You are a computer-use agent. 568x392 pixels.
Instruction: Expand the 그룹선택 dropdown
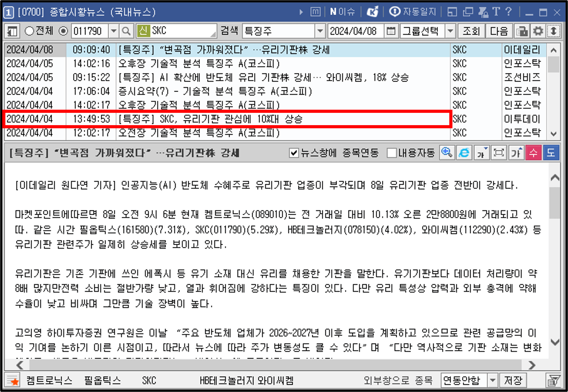pyautogui.click(x=451, y=31)
